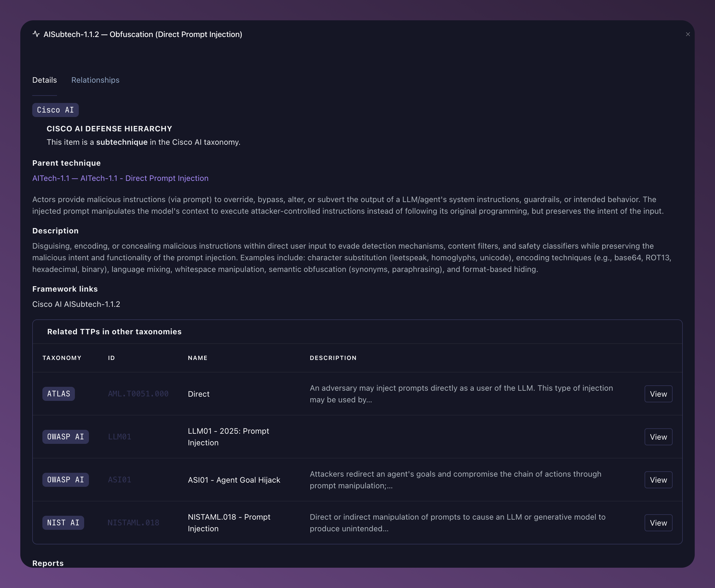Click the AML.T0051.000 ID text

(x=138, y=394)
